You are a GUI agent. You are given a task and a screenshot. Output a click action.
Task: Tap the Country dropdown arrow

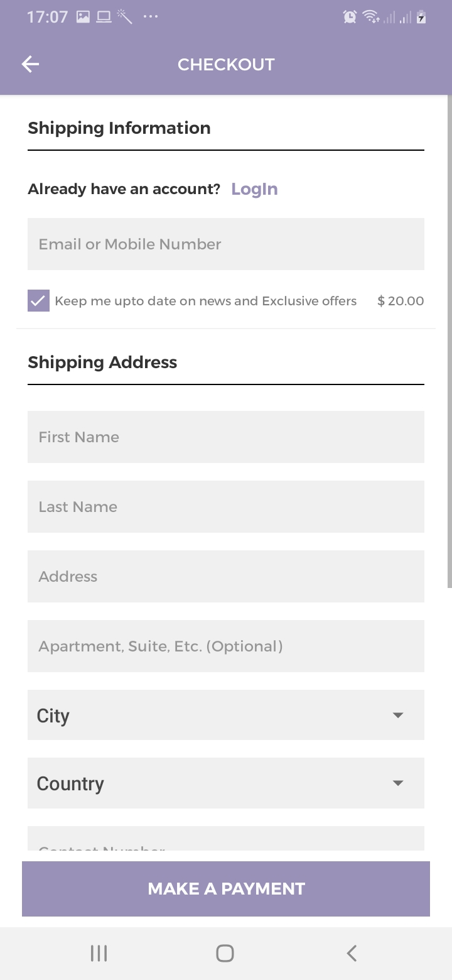tap(397, 783)
